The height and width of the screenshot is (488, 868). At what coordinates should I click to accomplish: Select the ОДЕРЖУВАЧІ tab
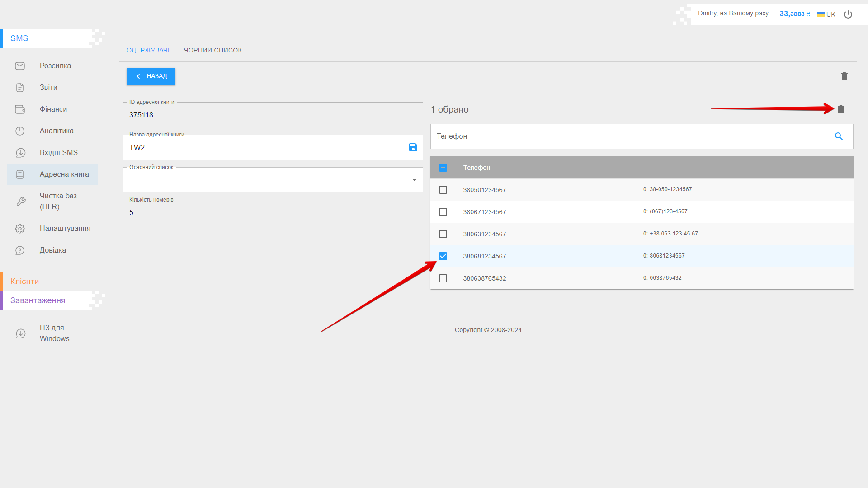point(148,50)
